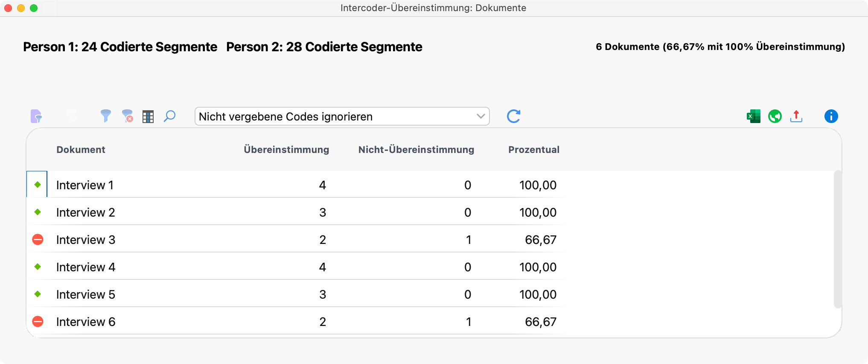Image resolution: width=868 pixels, height=364 pixels.
Task: Refresh the intercoder agreement results
Action: pyautogui.click(x=513, y=116)
